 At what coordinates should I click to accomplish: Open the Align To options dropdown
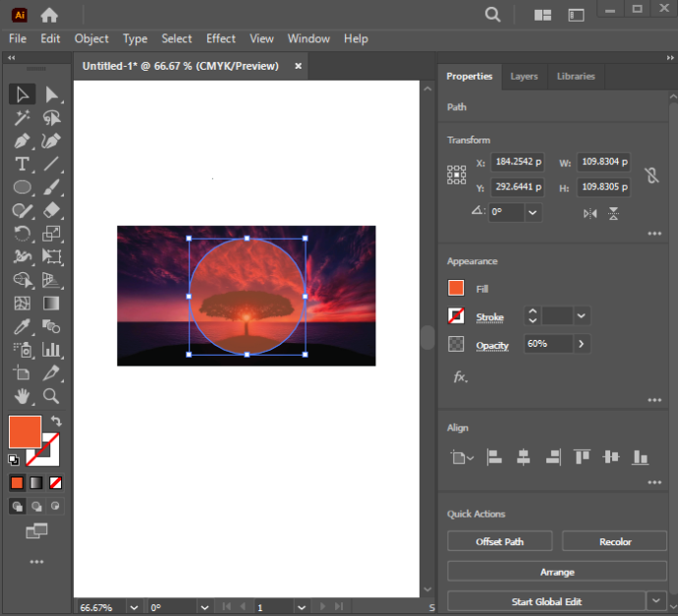(462, 458)
